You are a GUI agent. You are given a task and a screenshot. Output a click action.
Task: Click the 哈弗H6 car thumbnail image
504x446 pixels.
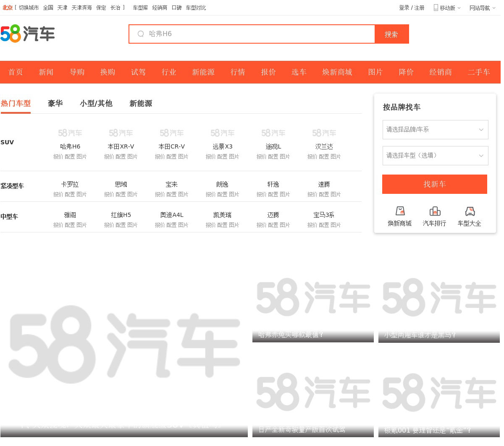pyautogui.click(x=70, y=133)
